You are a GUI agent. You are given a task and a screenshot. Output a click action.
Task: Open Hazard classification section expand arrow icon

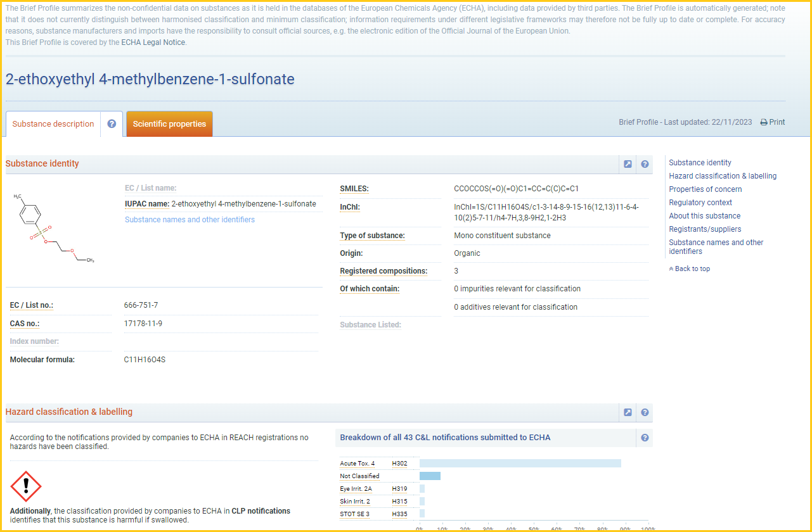628,412
